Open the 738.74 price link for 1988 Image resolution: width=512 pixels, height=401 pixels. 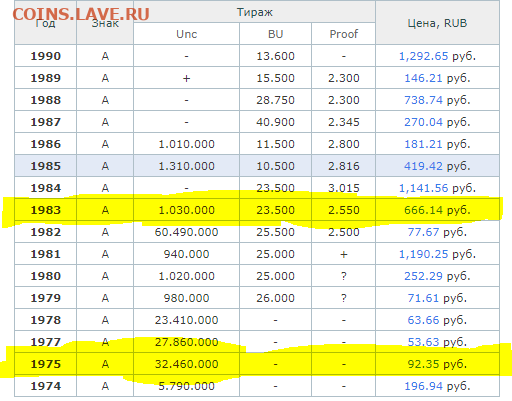pos(423,100)
